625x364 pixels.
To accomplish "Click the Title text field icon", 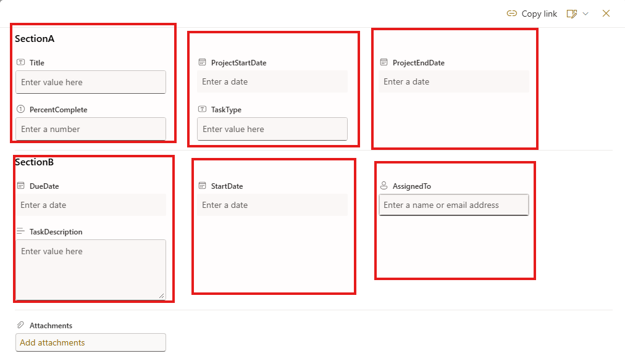I will [x=21, y=62].
